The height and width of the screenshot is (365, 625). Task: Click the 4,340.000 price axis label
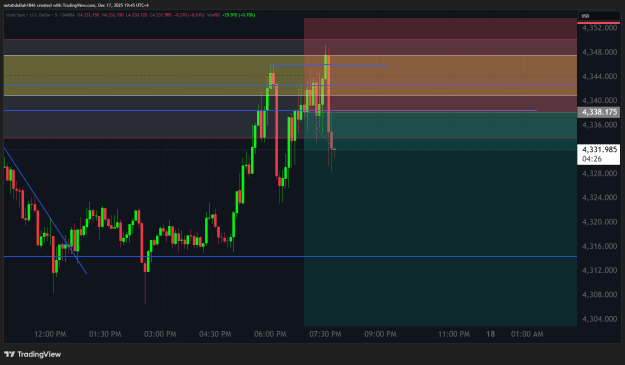point(599,100)
